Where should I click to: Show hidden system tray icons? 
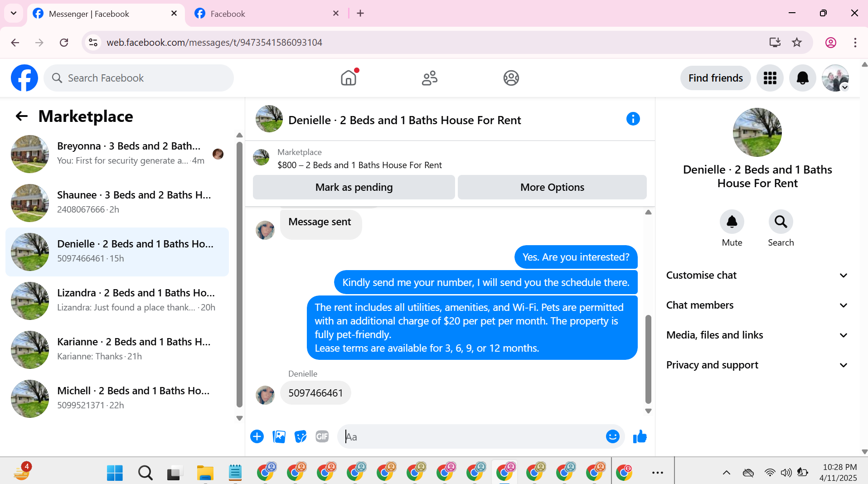[x=726, y=473]
